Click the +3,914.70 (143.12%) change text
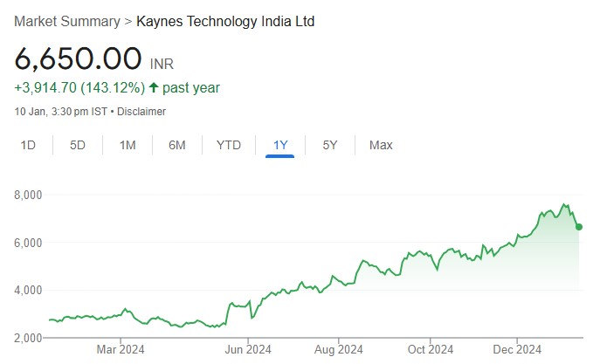Image resolution: width=593 pixels, height=364 pixels. (79, 87)
